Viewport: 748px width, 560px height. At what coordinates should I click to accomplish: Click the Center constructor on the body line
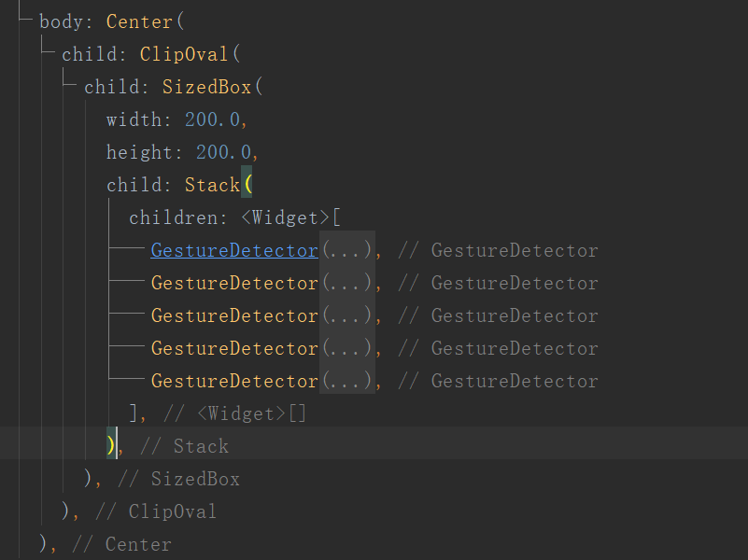pos(139,21)
